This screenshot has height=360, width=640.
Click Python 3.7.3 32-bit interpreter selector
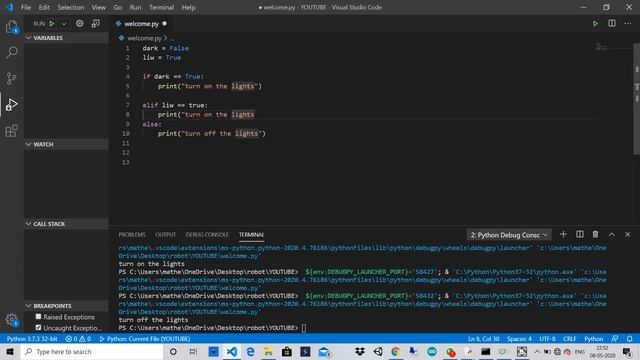pos(32,339)
